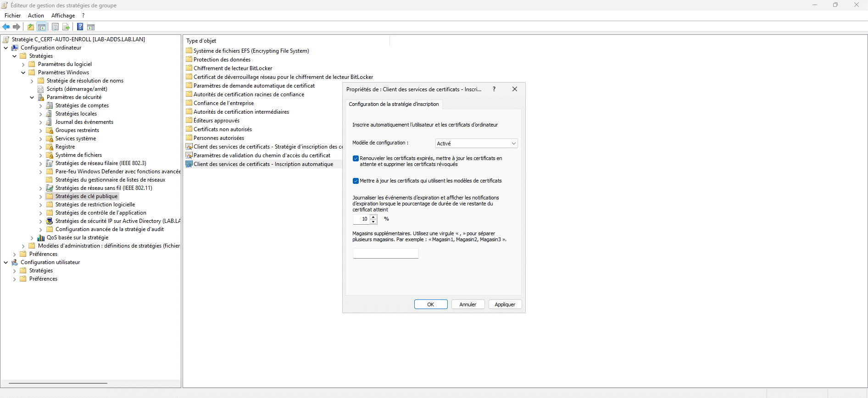Open the Affichage menu

click(x=63, y=16)
